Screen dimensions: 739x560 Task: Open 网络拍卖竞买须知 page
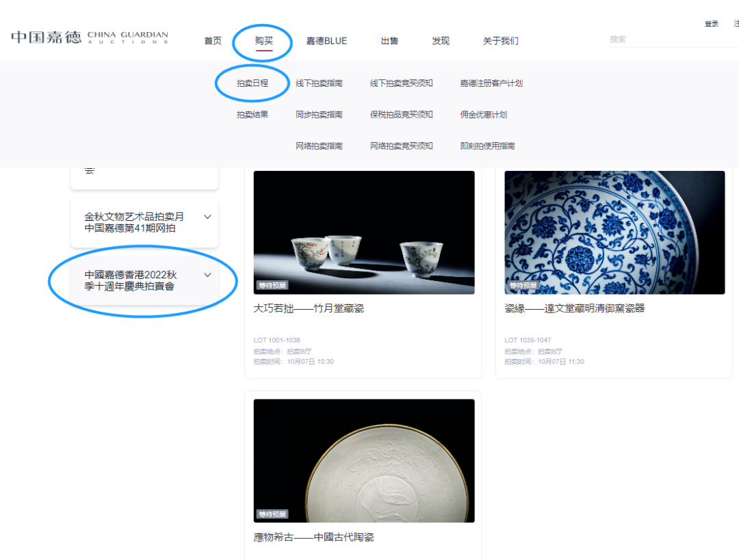click(x=401, y=146)
